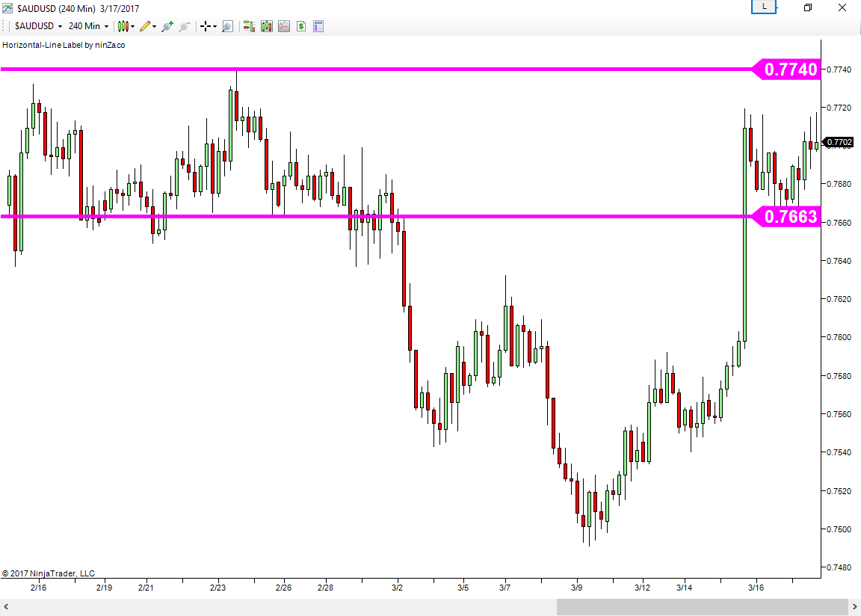
Task: Click the '© 2017 NinjaTrader, LLC' copyright text
Action: (x=49, y=573)
